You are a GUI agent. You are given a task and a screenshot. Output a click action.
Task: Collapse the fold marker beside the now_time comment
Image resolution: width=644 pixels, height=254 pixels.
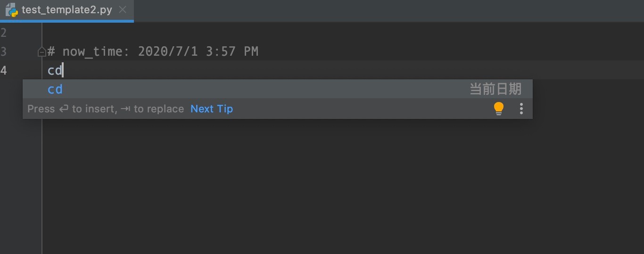point(41,51)
